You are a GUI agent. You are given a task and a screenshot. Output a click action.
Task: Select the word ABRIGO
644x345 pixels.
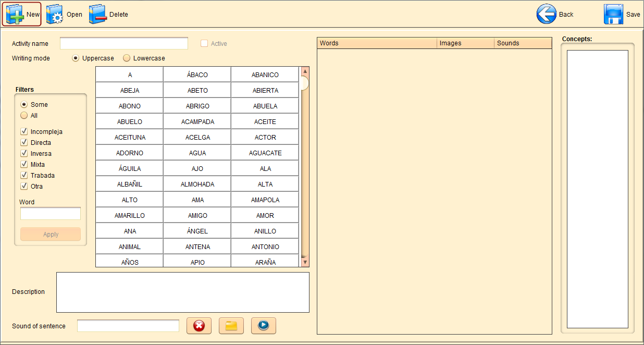tap(197, 106)
